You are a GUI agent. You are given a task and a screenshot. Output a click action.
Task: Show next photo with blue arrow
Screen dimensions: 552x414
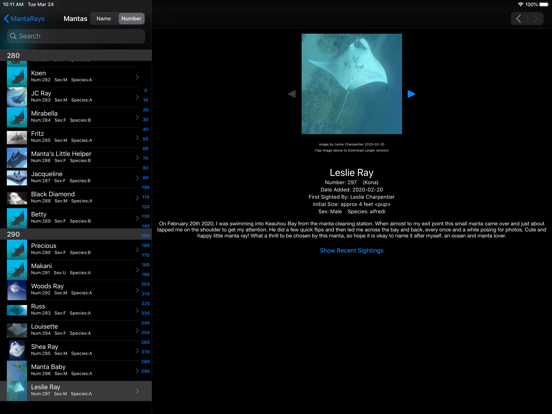click(411, 94)
